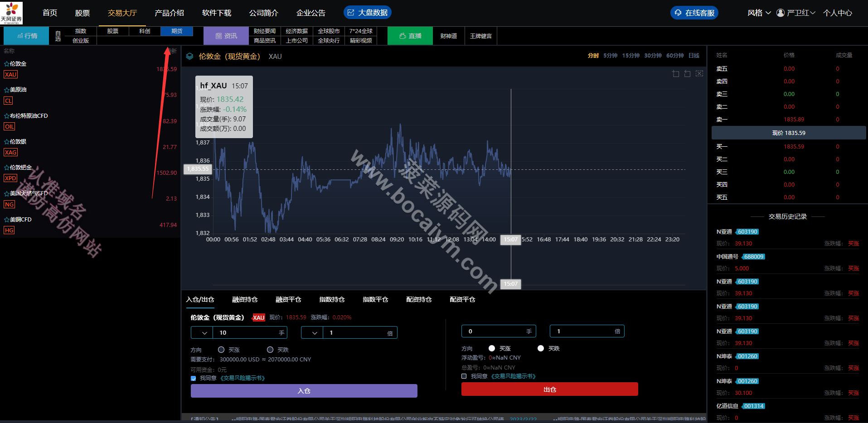Click the XPD tag under 伦敦钯金
Screen dimensions: 868x423
click(10, 178)
